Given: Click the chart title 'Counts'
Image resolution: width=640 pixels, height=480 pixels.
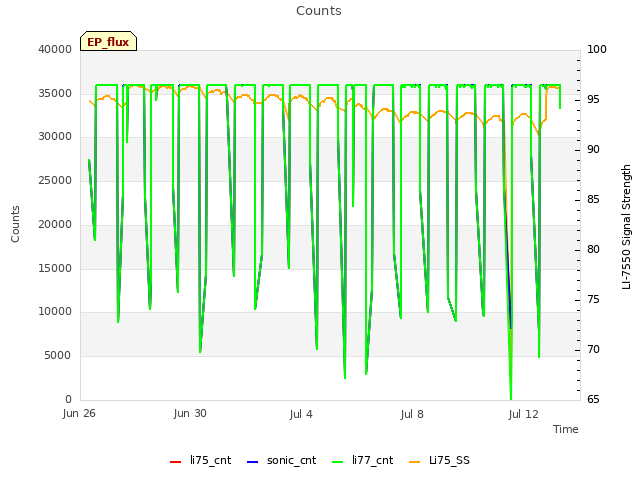Looking at the screenshot, I should [x=319, y=11].
